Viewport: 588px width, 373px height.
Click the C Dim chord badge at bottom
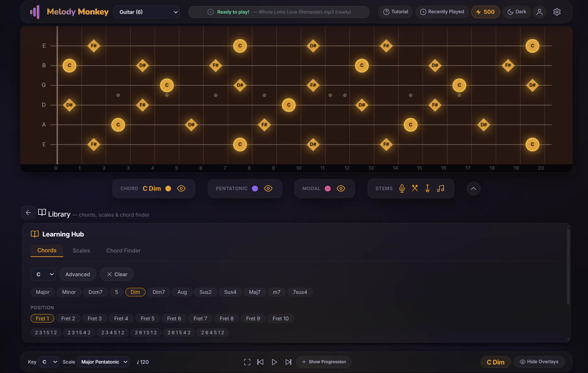[x=495, y=362]
